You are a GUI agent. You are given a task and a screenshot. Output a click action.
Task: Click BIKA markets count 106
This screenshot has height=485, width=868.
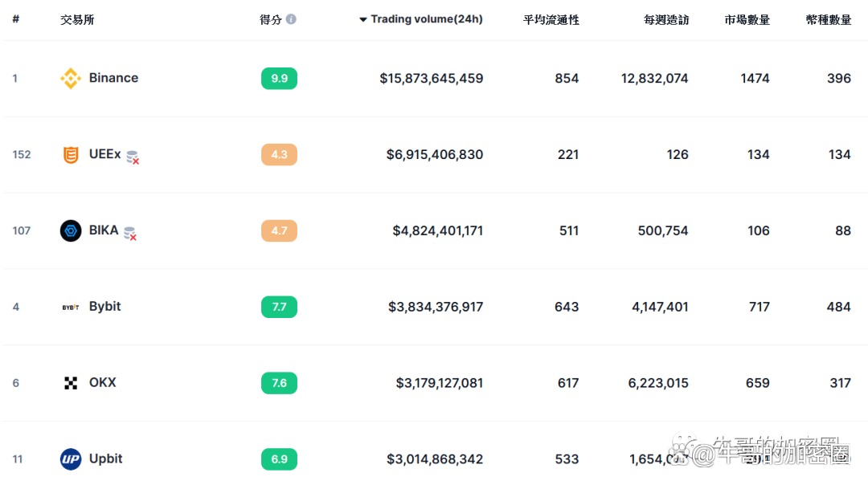click(759, 230)
